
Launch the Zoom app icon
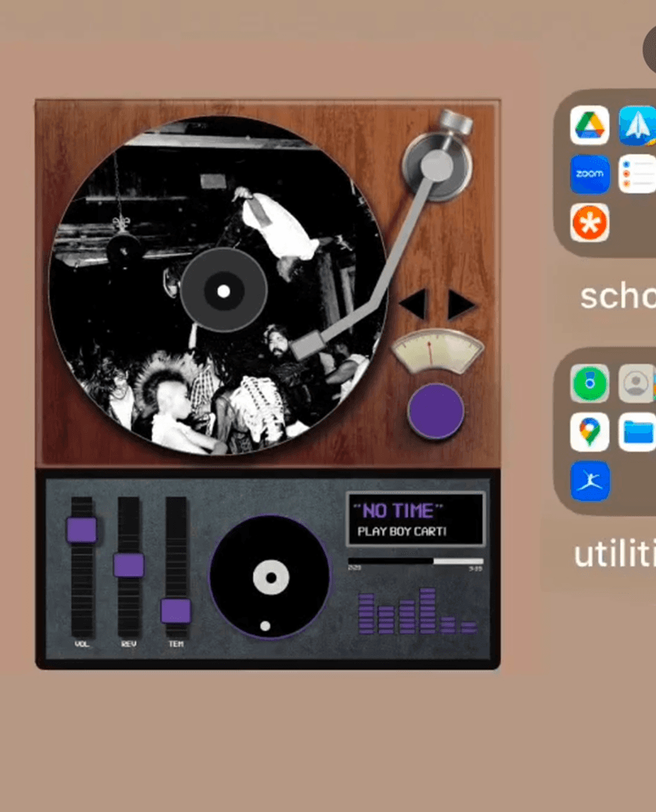point(590,174)
